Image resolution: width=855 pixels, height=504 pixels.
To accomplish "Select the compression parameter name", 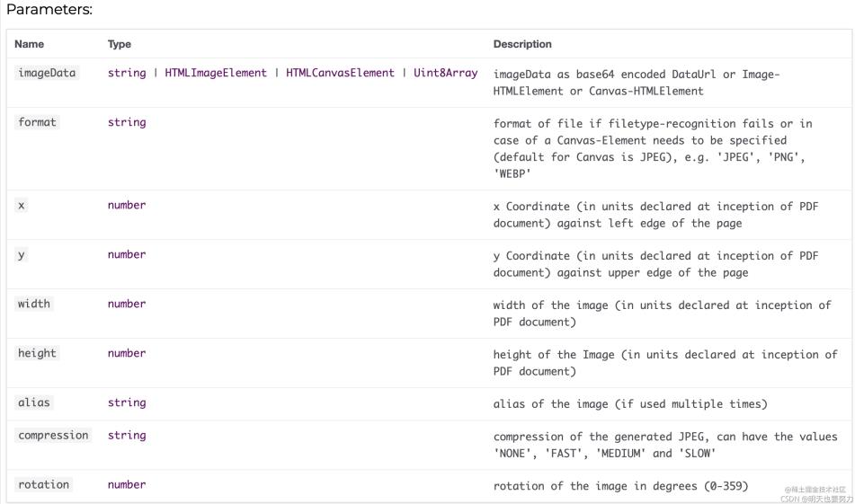I will click(x=53, y=435).
